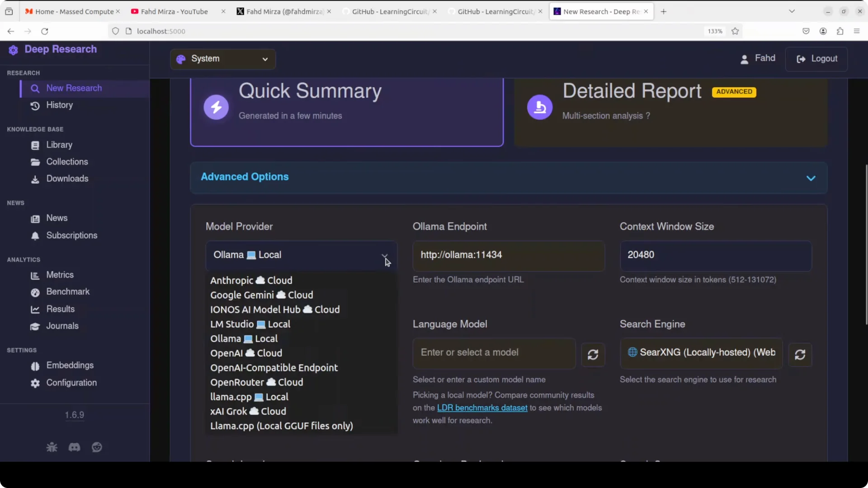
Task: Open a new browser tab
Action: pos(663,11)
